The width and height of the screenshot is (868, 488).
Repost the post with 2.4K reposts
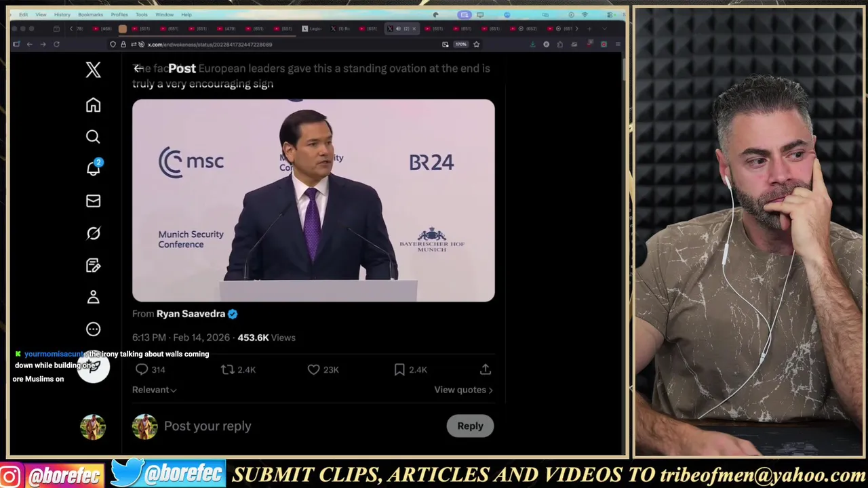pos(228,369)
